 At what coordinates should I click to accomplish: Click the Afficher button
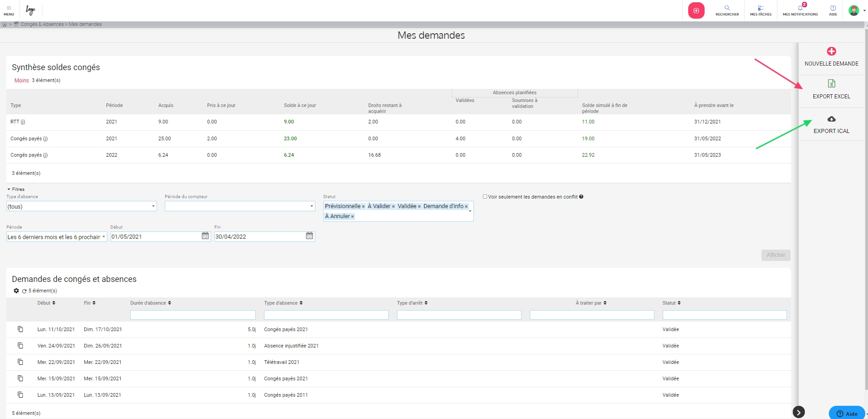coord(776,255)
